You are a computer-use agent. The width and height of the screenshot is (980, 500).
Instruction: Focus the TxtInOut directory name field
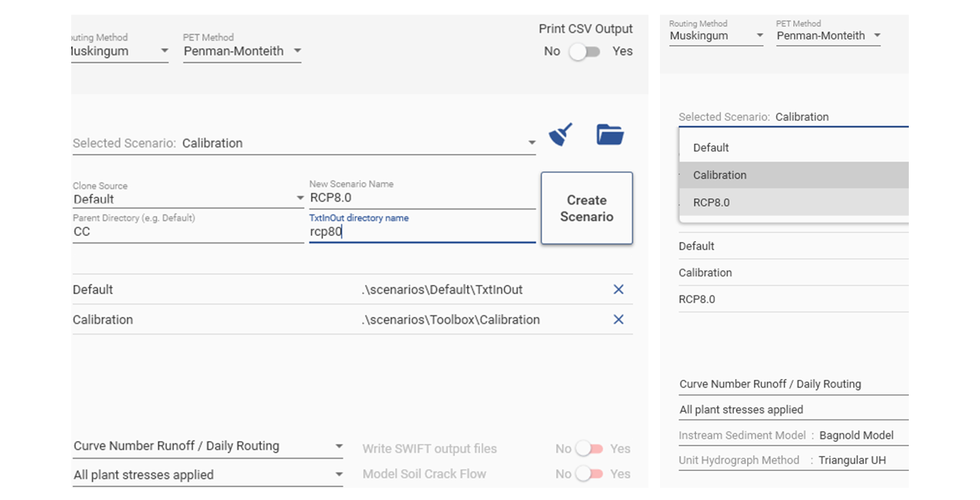pyautogui.click(x=421, y=232)
